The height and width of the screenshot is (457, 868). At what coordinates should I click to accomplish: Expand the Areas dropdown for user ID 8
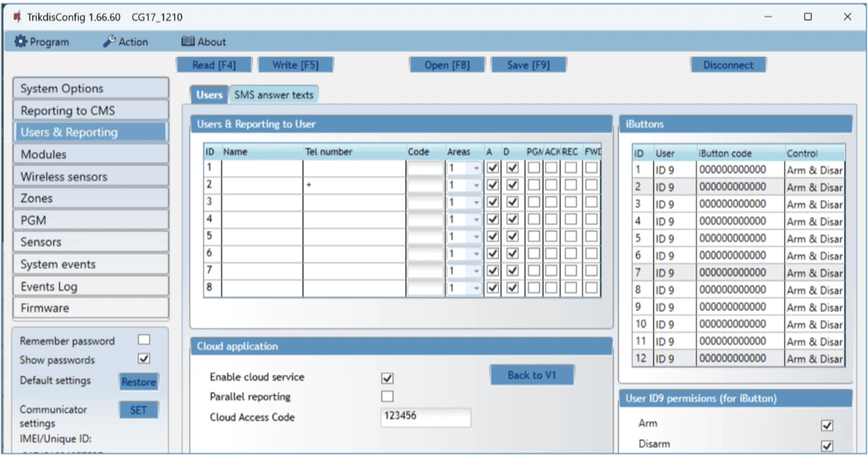475,289
